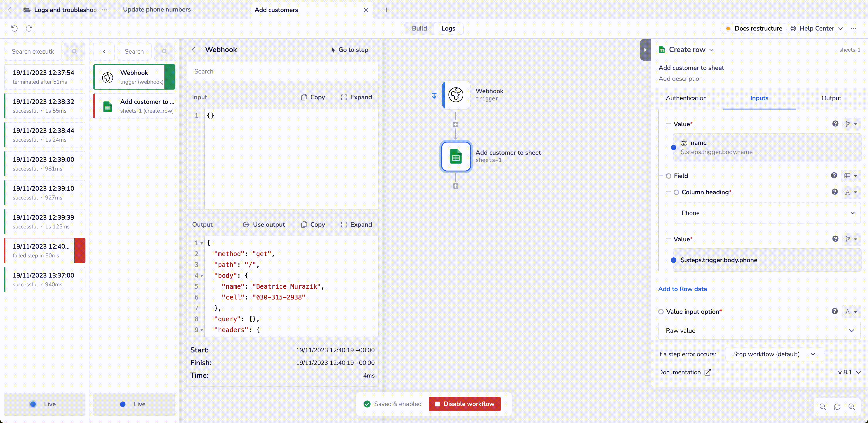This screenshot has height=423, width=868.
Task: Click the redo arrow icon
Action: pos(29,28)
